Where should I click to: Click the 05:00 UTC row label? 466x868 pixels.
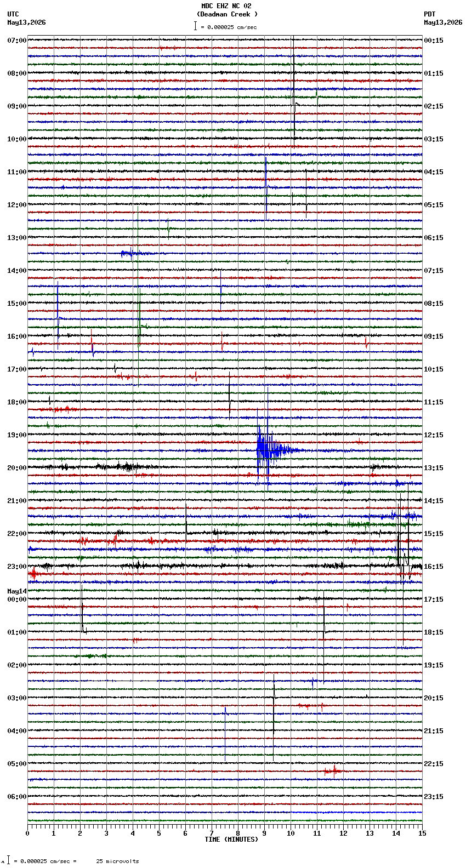point(17,764)
